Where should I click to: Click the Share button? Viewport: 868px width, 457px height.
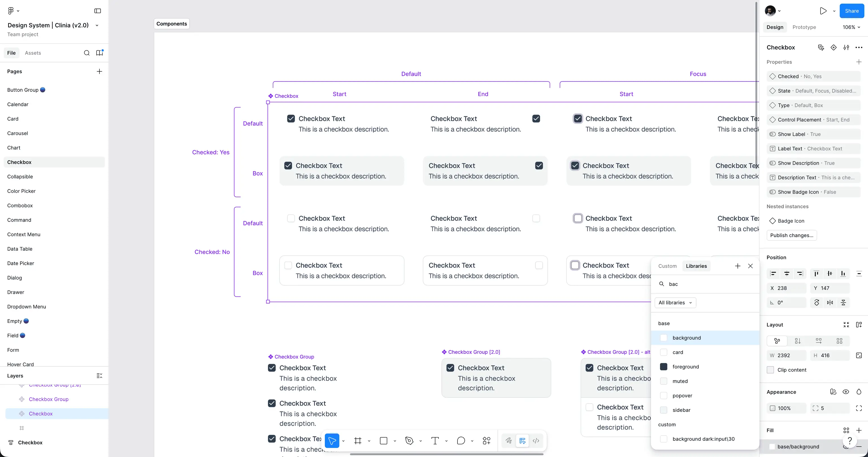point(852,11)
